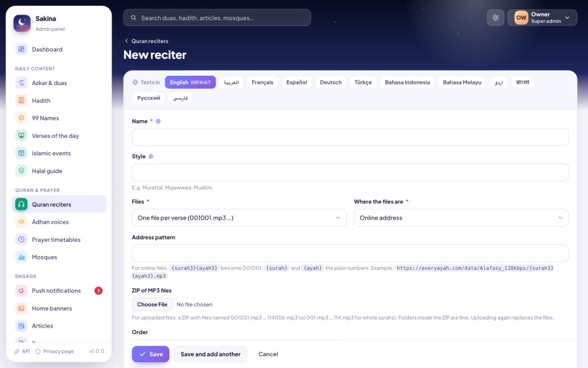Viewport: 588px width, 368px height.
Task: Open the Privacy page link
Action: click(x=55, y=351)
